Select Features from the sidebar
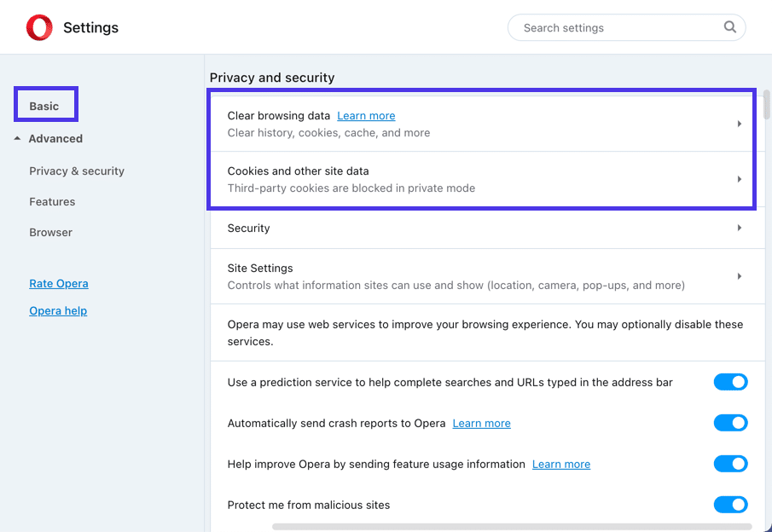The width and height of the screenshot is (772, 532). tap(52, 201)
